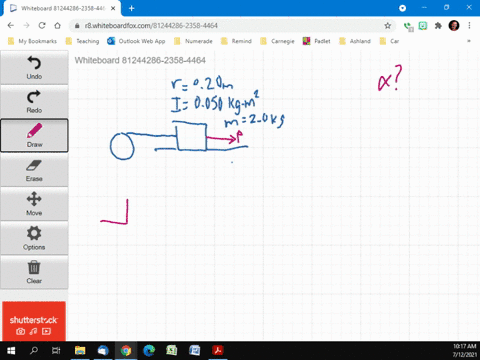Clear the whiteboard with trash icon

(34, 272)
